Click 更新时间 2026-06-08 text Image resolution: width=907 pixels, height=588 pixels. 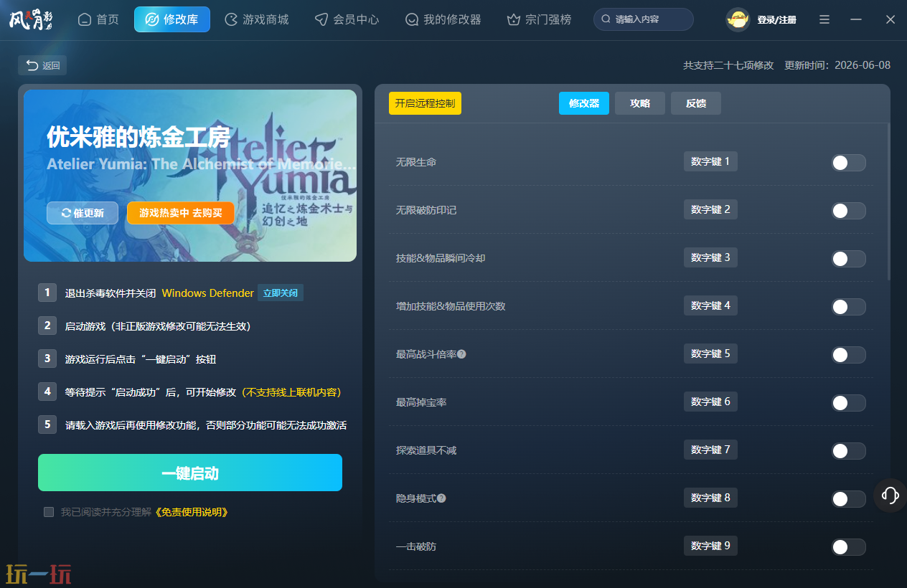coord(837,65)
